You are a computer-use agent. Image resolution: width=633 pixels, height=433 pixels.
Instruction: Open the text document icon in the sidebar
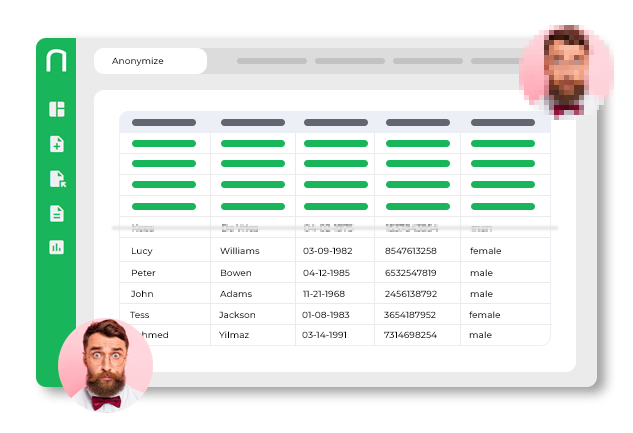(x=57, y=213)
